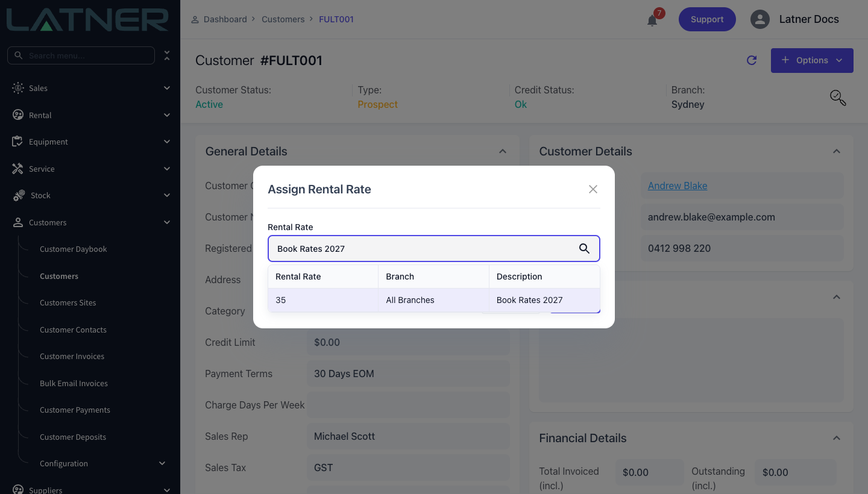
Task: Click the search icon in Rental Rate field
Action: (584, 248)
